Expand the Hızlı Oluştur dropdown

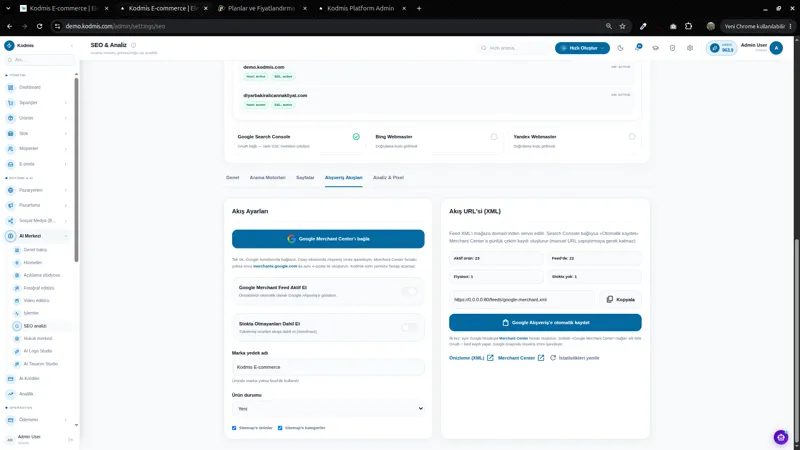coord(582,48)
